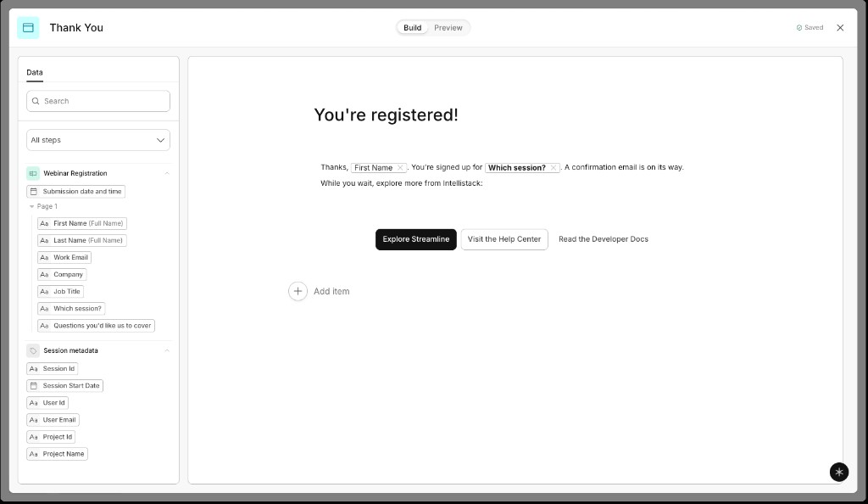Select the First Name (Full Name) field
The height and width of the screenshot is (504, 868).
(82, 224)
